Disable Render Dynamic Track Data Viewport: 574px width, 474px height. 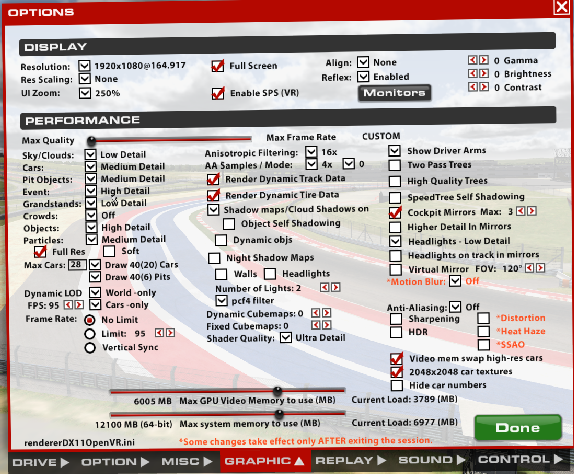tap(213, 179)
